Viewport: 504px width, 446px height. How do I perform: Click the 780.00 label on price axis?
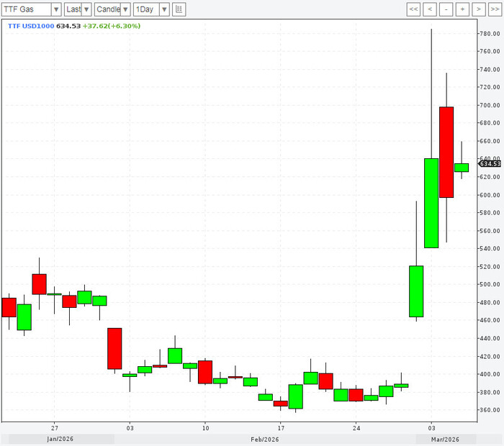pyautogui.click(x=490, y=34)
